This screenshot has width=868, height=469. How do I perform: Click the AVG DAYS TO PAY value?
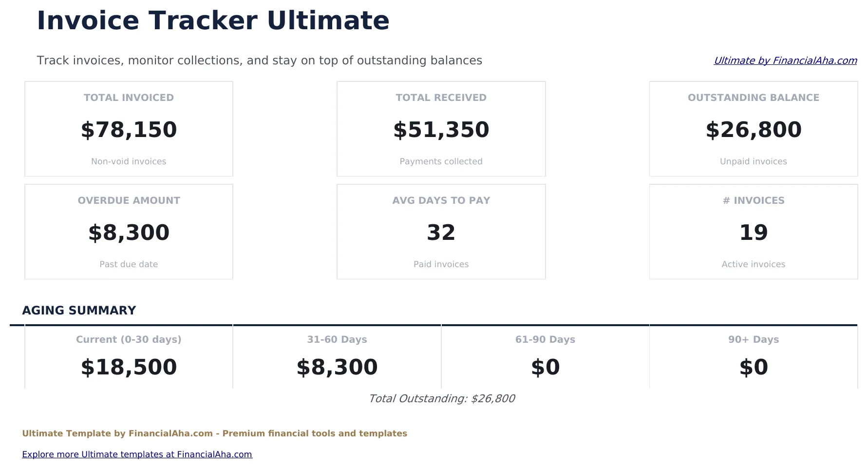pos(441,233)
